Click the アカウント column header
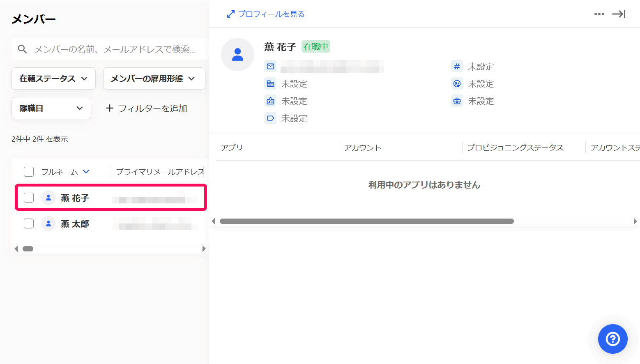 pos(363,147)
